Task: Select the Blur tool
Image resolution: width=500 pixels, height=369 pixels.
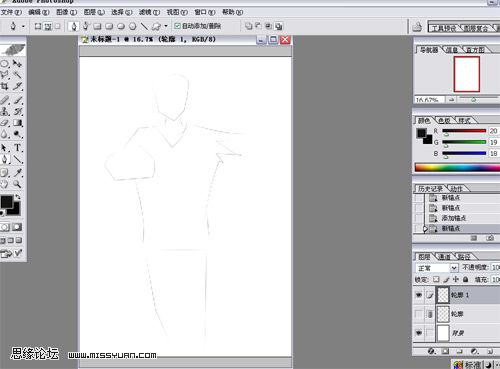Action: tap(5, 134)
